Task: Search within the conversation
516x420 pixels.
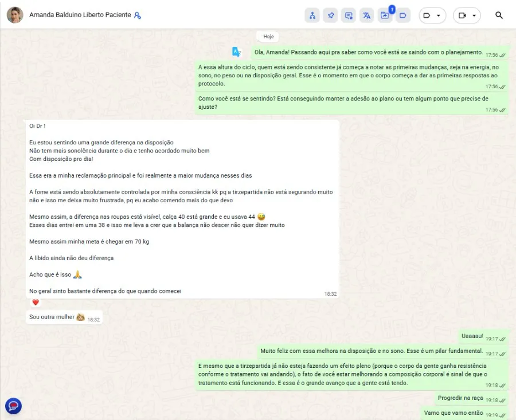Action: coord(499,15)
